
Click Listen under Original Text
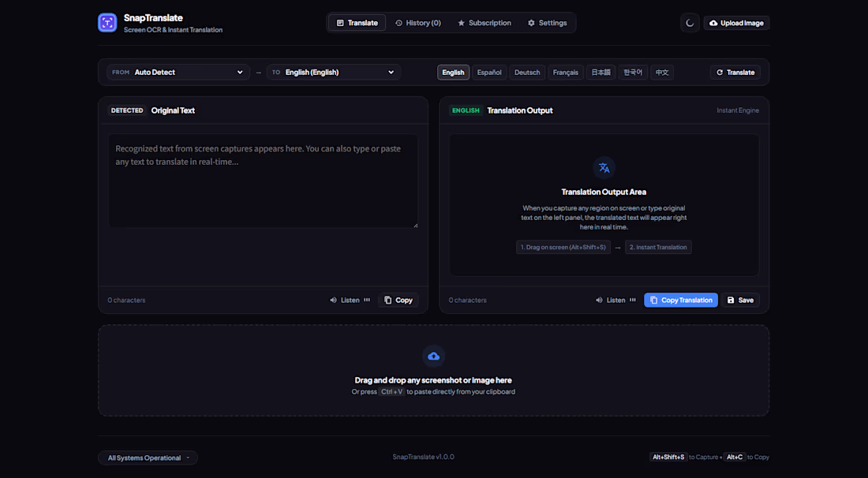350,300
